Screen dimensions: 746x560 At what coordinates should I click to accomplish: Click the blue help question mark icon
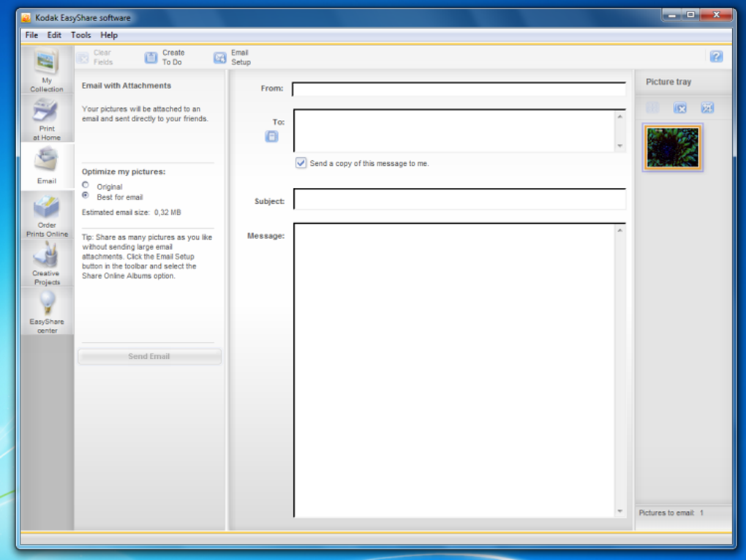coord(716,56)
